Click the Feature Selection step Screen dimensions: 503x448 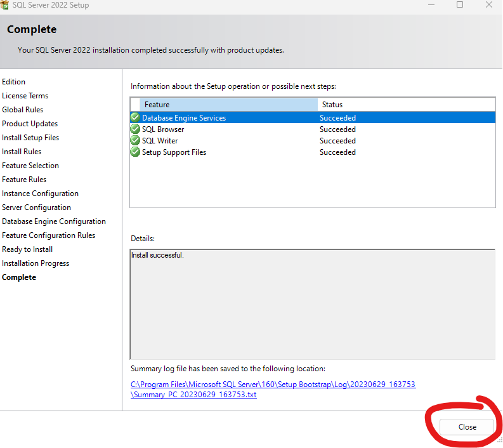30,165
